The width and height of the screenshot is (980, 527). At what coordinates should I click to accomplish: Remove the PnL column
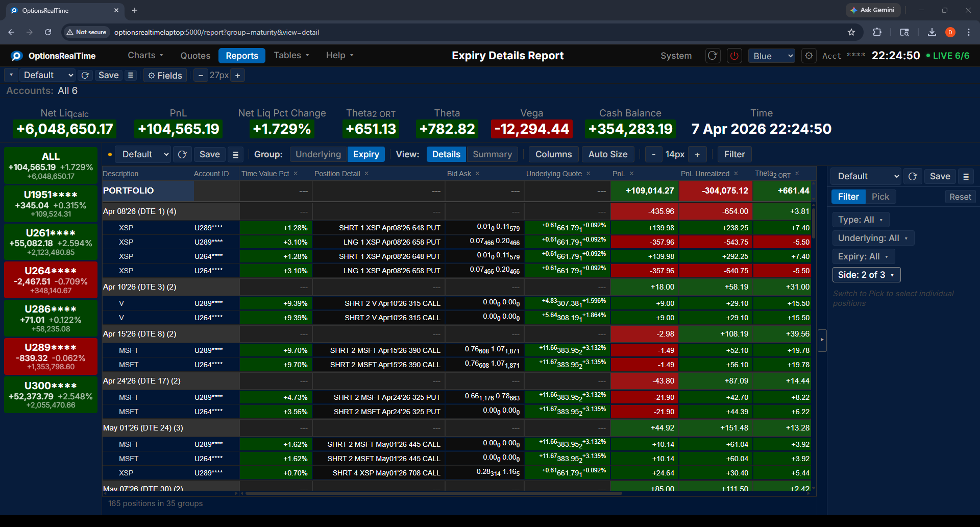(632, 174)
